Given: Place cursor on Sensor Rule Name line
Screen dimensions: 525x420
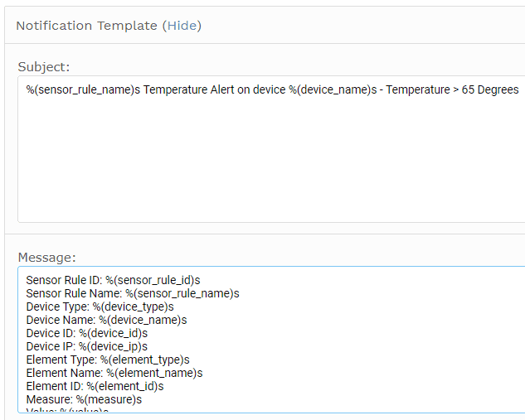Looking at the screenshot, I should [x=133, y=293].
